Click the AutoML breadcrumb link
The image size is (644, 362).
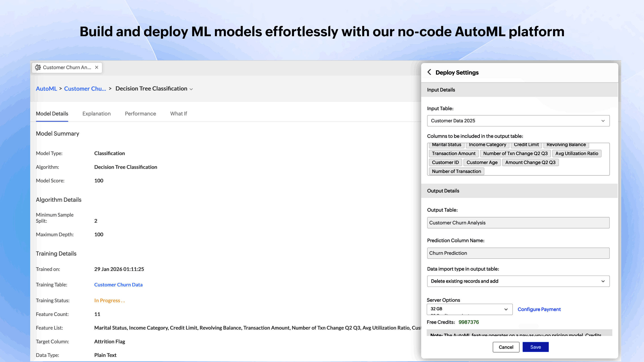point(46,89)
